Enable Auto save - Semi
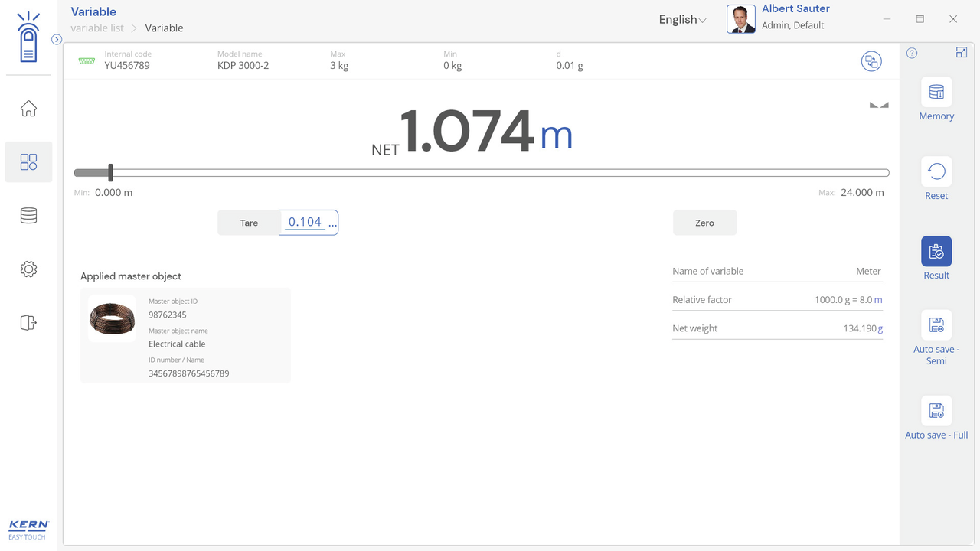The width and height of the screenshot is (980, 551). click(x=936, y=325)
